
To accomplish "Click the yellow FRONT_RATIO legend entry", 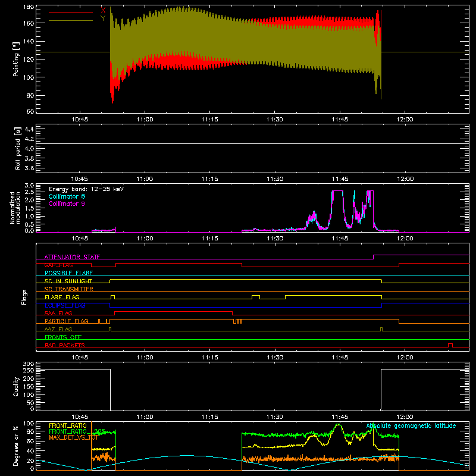I will tap(68, 425).
